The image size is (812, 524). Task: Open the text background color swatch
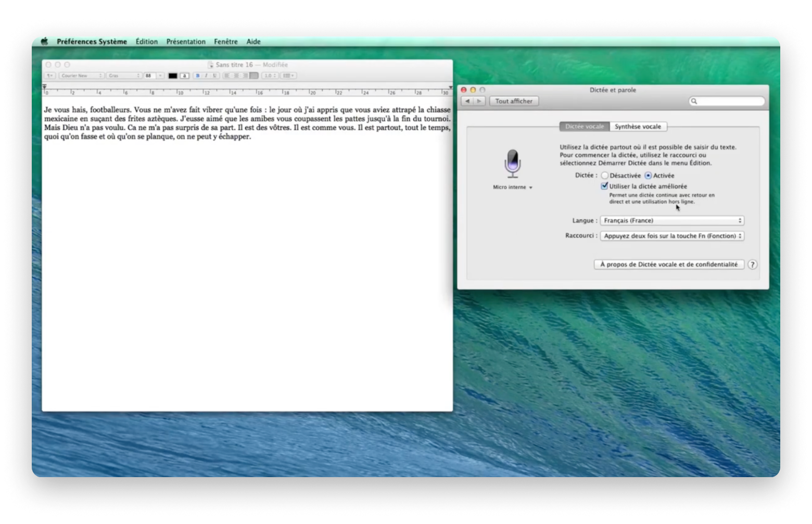tap(184, 76)
